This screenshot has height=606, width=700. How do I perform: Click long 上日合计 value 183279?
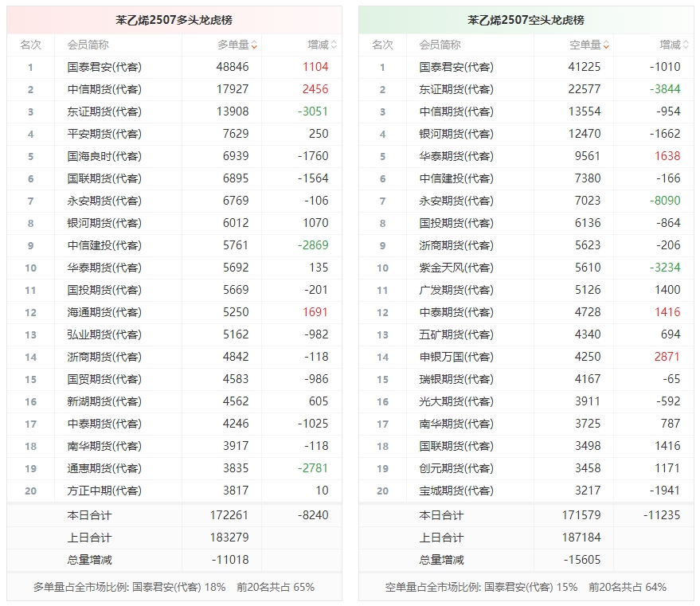pyautogui.click(x=229, y=538)
